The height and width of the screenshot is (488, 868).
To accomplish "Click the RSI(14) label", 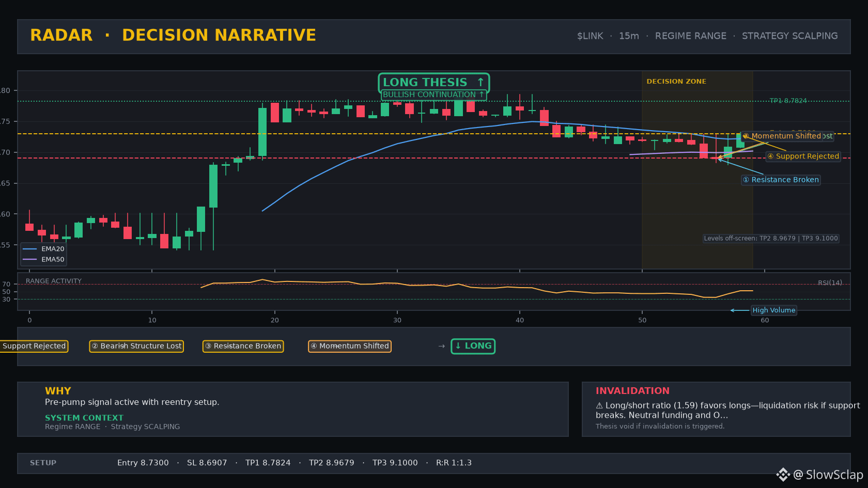I will coord(830,283).
